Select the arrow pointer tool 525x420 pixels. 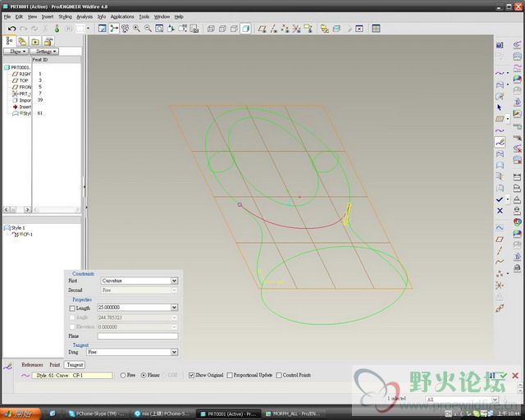500,107
